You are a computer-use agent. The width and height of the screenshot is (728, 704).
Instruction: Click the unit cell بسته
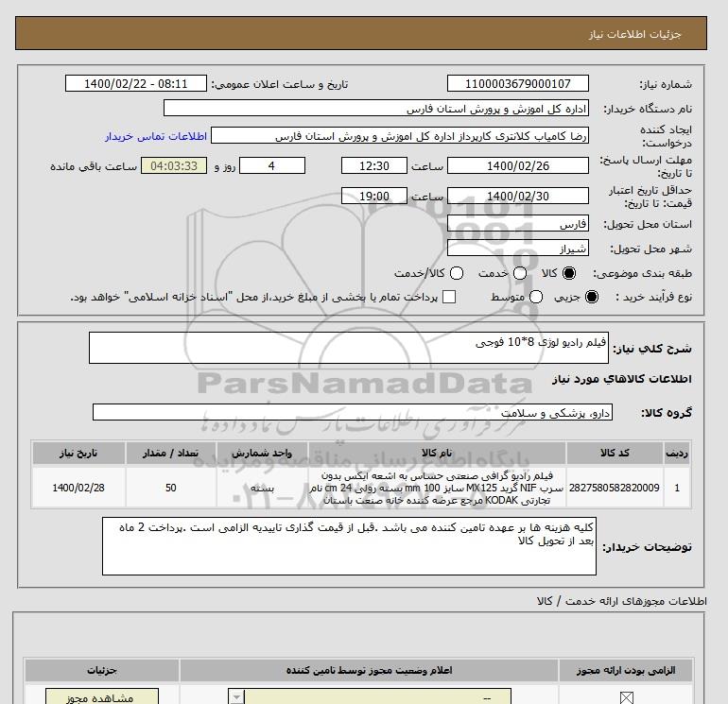[x=262, y=488]
